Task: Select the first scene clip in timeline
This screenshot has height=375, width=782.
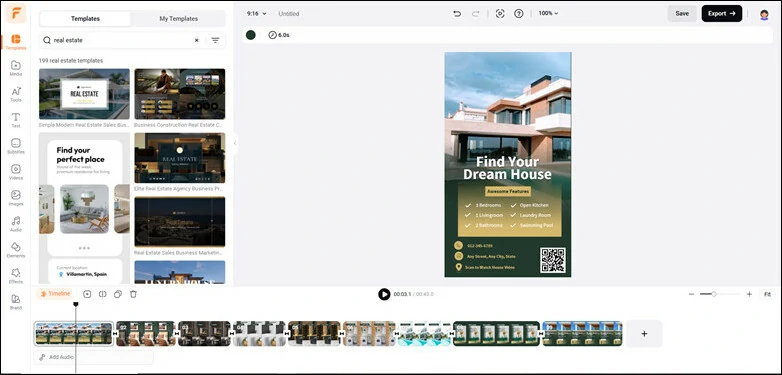Action: click(74, 334)
